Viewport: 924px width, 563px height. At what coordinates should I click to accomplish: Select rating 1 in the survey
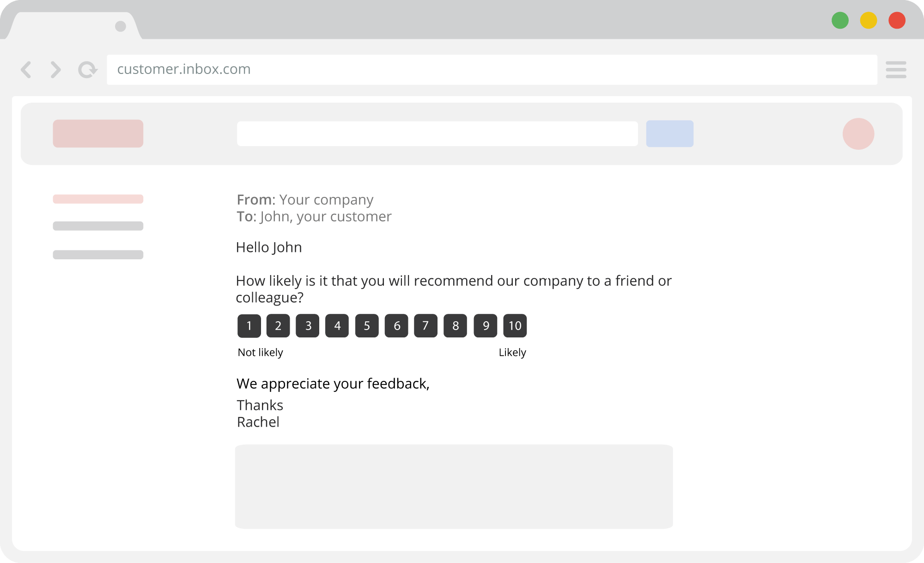tap(249, 326)
